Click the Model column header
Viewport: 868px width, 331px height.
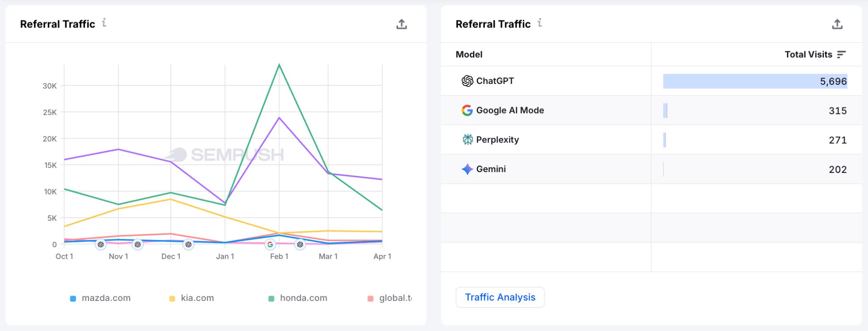(x=469, y=55)
